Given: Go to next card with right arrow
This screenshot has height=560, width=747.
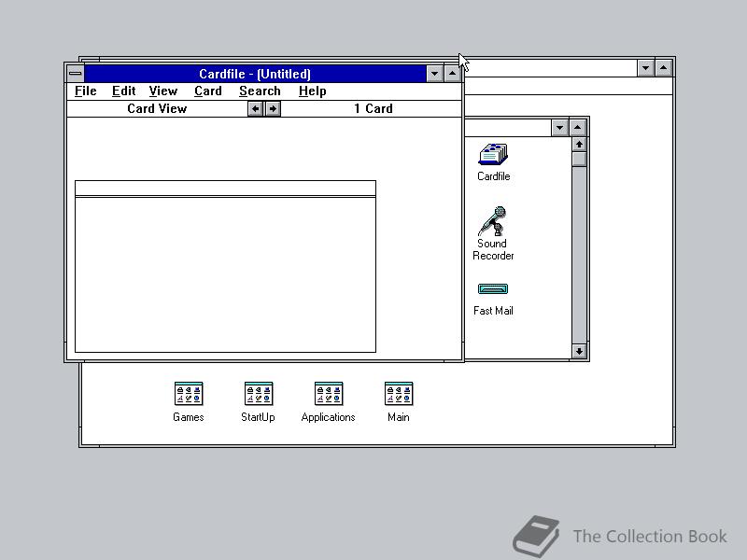Looking at the screenshot, I should [273, 109].
